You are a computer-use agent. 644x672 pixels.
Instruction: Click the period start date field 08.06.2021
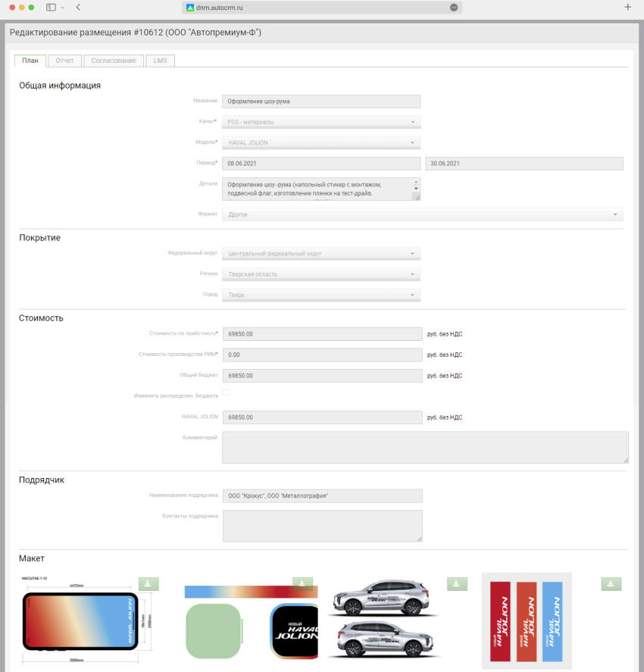pos(320,164)
